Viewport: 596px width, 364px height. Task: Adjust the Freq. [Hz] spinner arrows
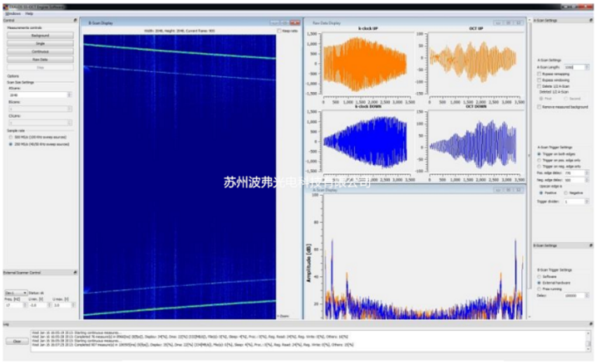25,305
